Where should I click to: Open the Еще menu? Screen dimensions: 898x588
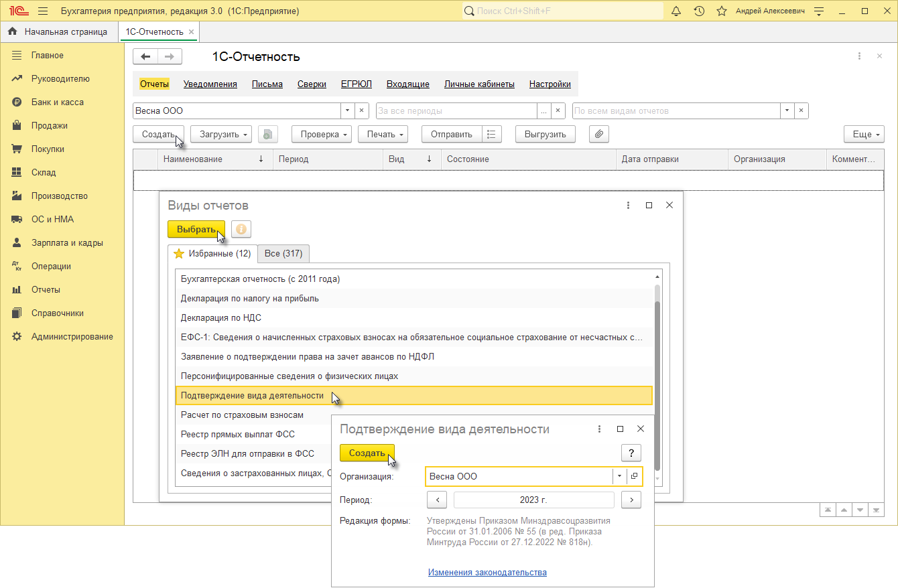(x=864, y=135)
